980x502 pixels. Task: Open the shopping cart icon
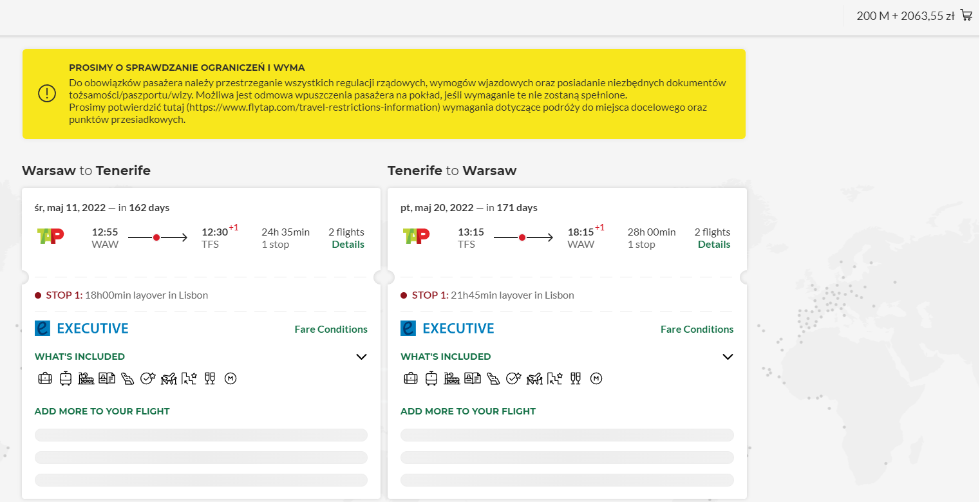coord(966,15)
